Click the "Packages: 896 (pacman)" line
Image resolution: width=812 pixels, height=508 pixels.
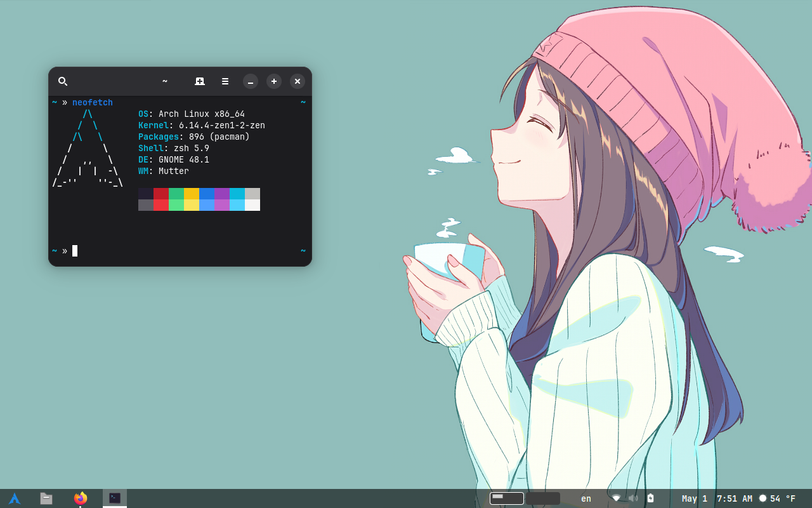click(x=194, y=137)
